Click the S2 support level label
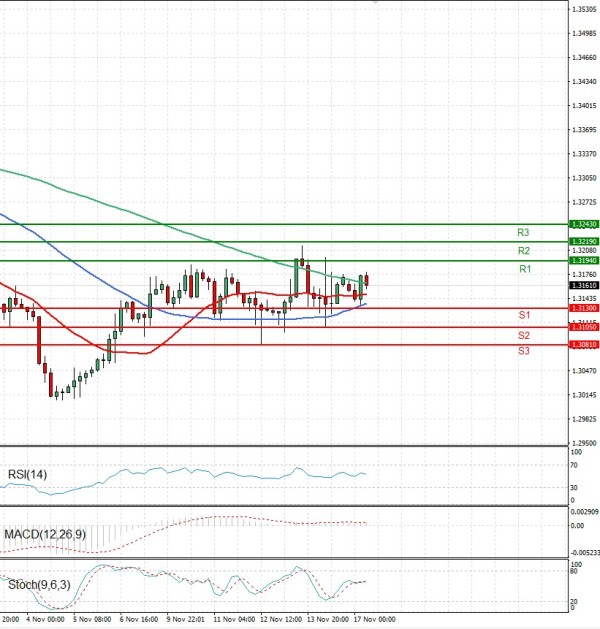 click(524, 335)
